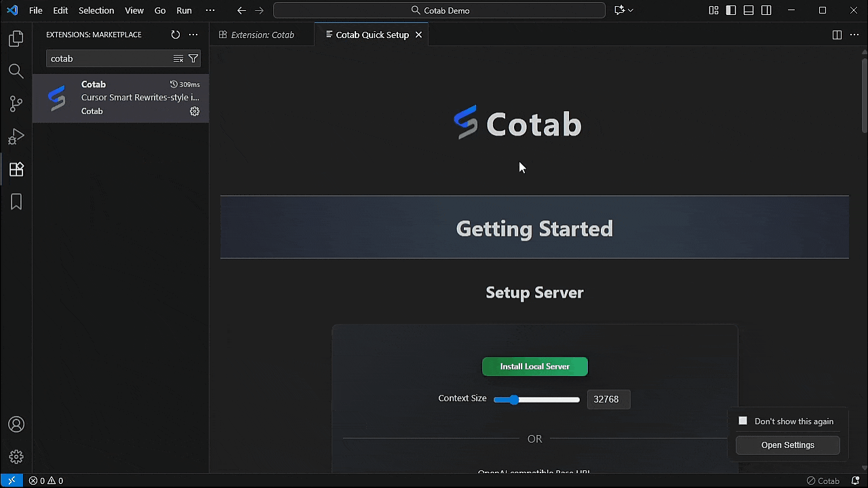868x488 pixels.
Task: Open the extension filter dropdown
Action: pyautogui.click(x=193, y=58)
